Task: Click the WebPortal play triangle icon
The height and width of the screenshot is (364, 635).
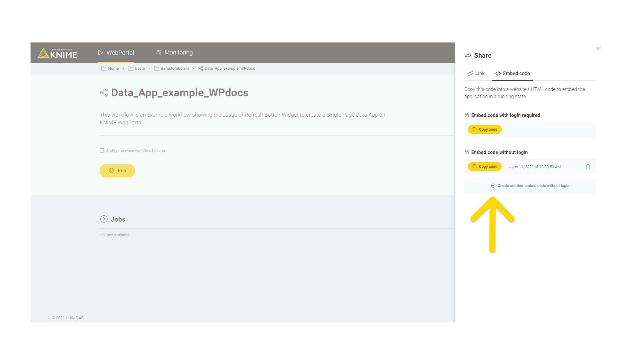Action: [x=101, y=53]
